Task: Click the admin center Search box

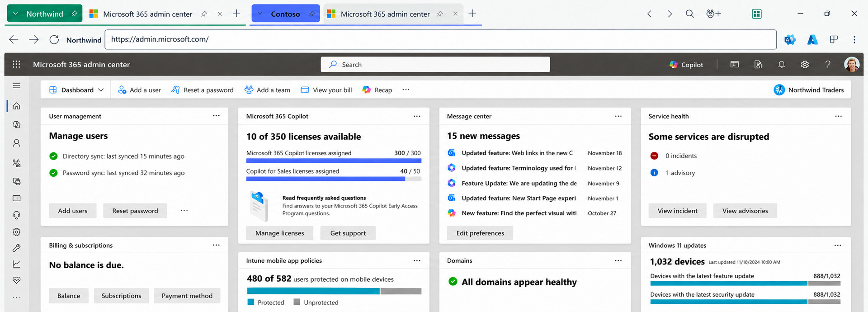Action: (435, 64)
